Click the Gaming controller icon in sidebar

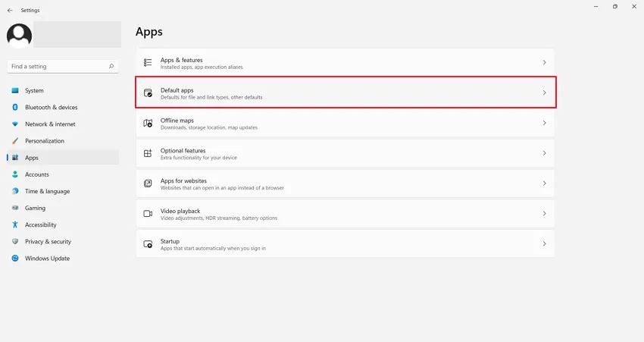(x=15, y=208)
